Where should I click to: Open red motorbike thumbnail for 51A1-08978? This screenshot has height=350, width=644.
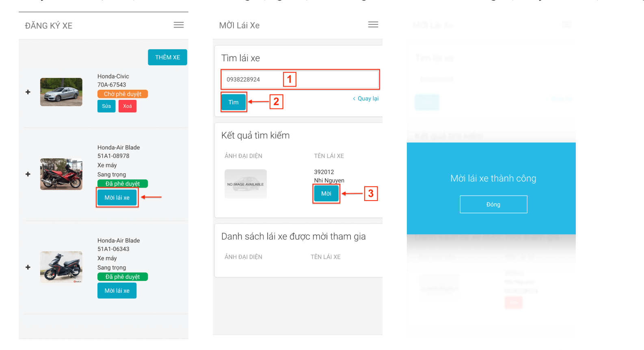tap(61, 174)
